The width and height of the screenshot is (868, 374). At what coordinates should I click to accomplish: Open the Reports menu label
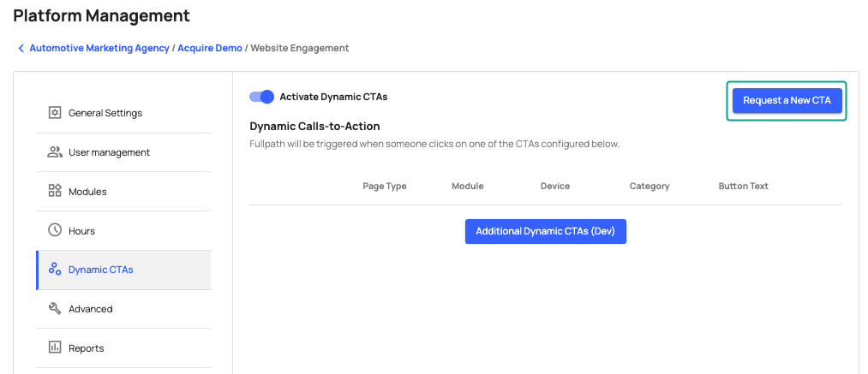click(x=86, y=348)
